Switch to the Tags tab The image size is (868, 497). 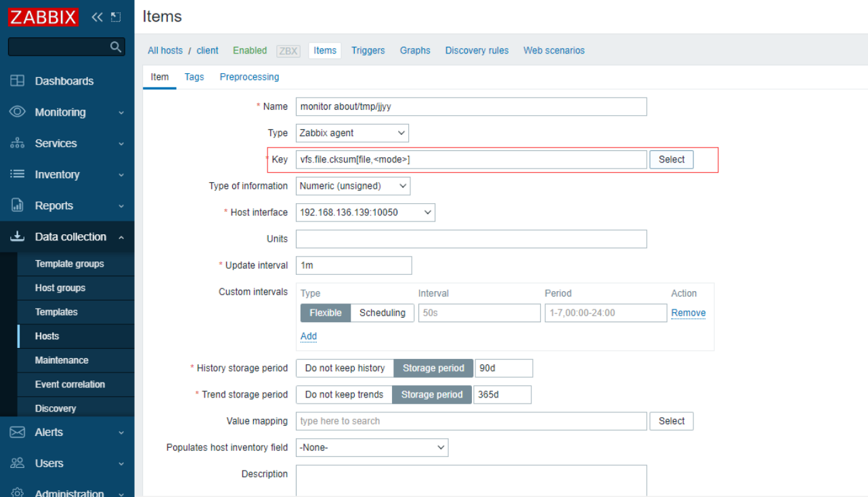[194, 77]
